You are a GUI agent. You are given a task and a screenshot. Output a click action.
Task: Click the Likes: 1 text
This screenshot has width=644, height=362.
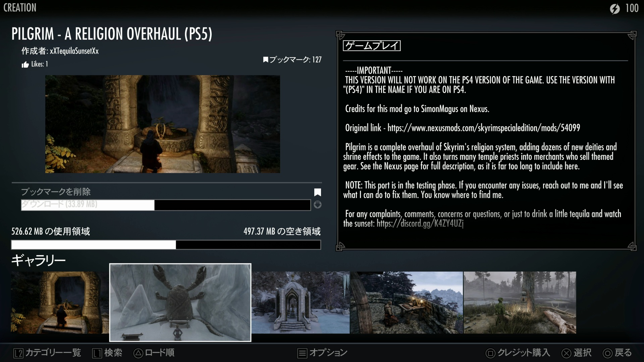click(x=40, y=64)
